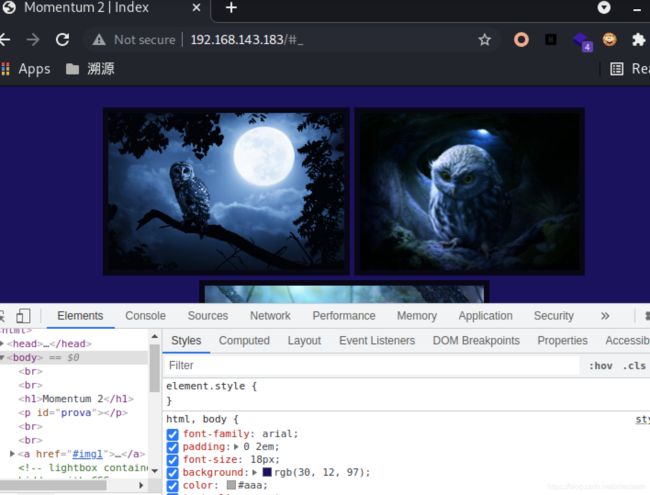Viewport: 650px width, 495px height.
Task: Select the Styles sidebar tab
Action: click(x=186, y=341)
